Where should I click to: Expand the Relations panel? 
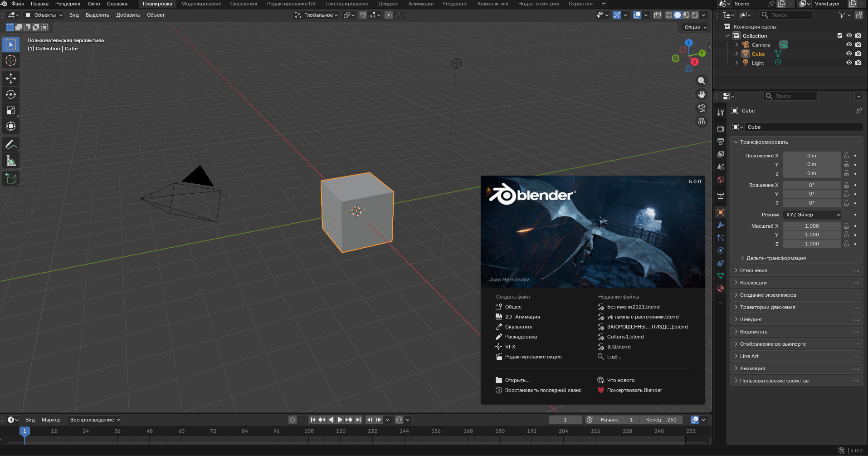point(796,270)
